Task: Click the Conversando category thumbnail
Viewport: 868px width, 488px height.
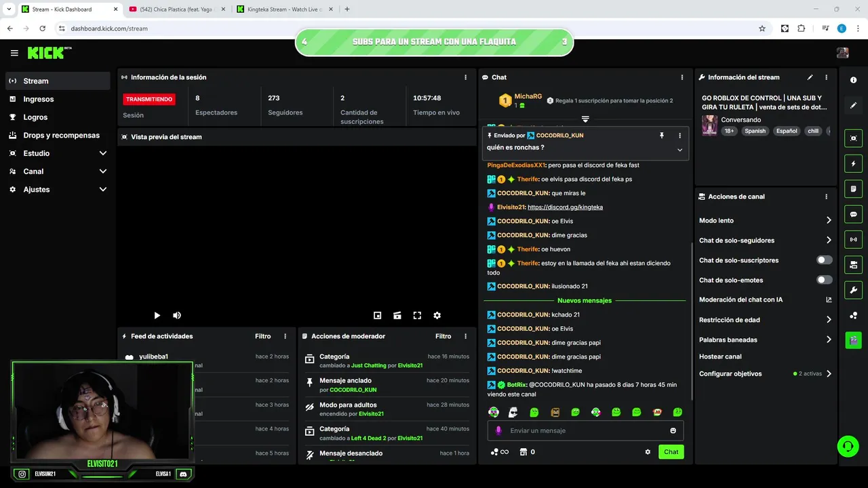Action: pos(709,125)
